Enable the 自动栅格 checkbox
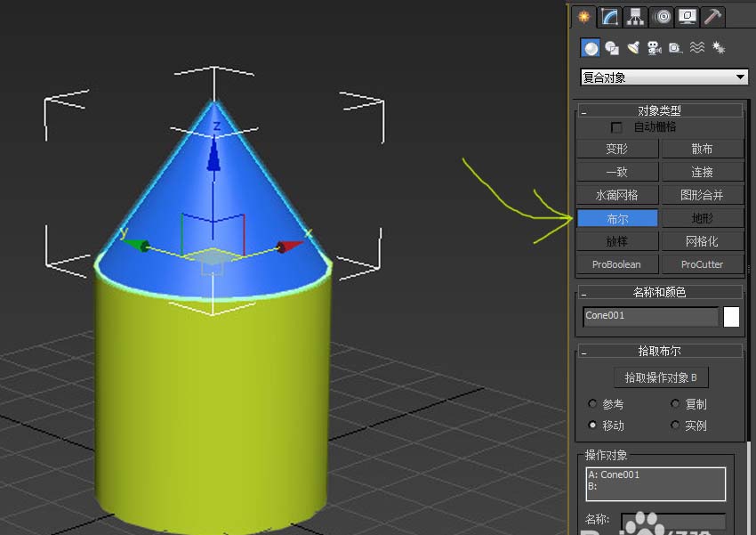The height and width of the screenshot is (535, 756). [x=617, y=128]
